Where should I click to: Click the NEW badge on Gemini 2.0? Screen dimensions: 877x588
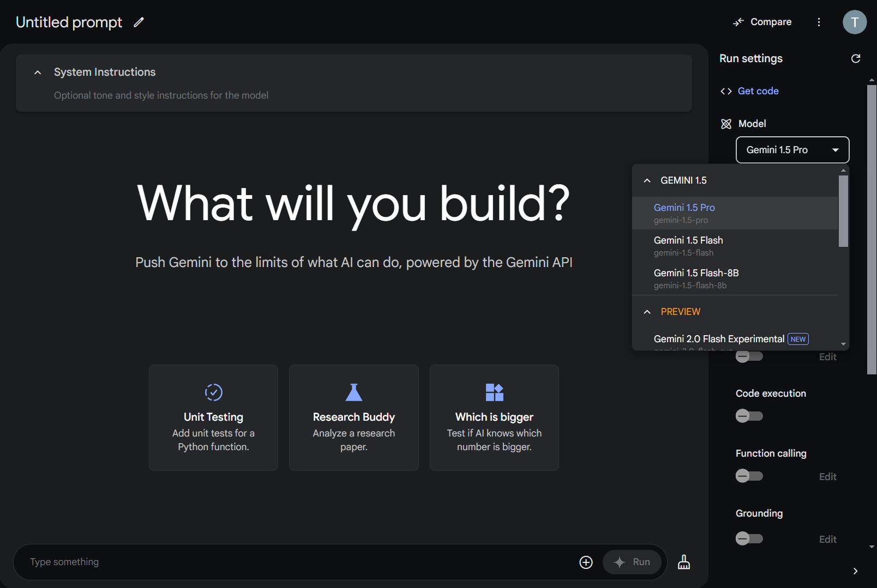tap(798, 339)
